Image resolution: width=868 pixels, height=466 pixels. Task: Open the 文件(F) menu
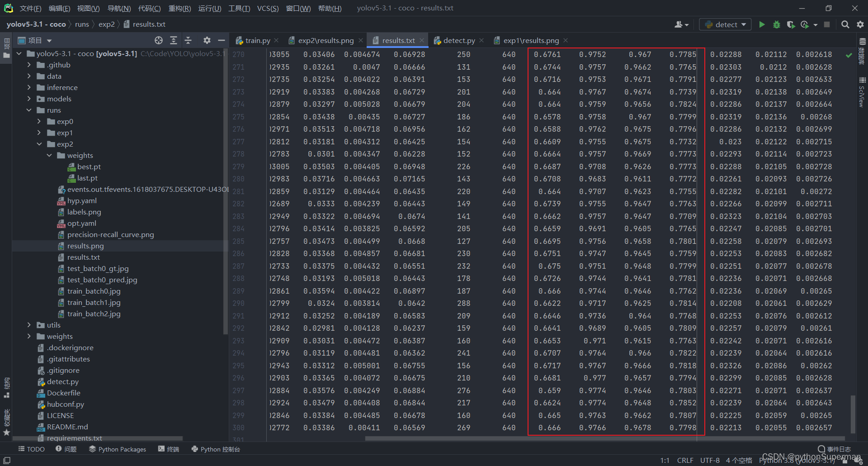[30, 8]
